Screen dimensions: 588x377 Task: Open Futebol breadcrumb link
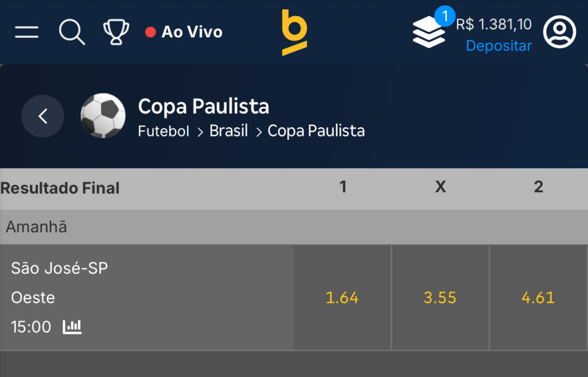[164, 131]
